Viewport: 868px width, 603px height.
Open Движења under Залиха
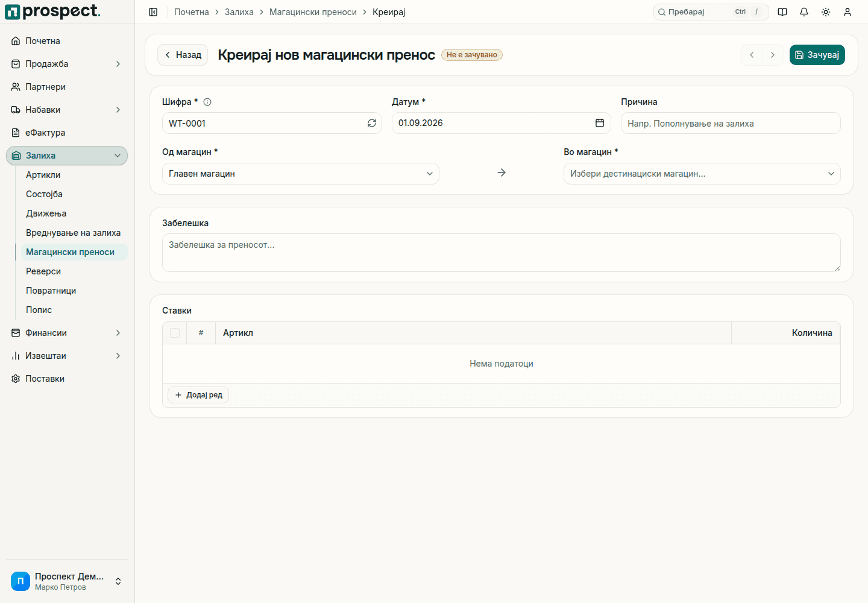tap(74, 213)
